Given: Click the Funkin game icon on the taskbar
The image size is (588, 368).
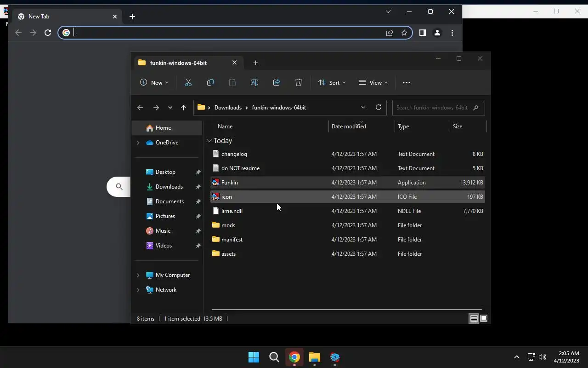Looking at the screenshot, I should [335, 357].
